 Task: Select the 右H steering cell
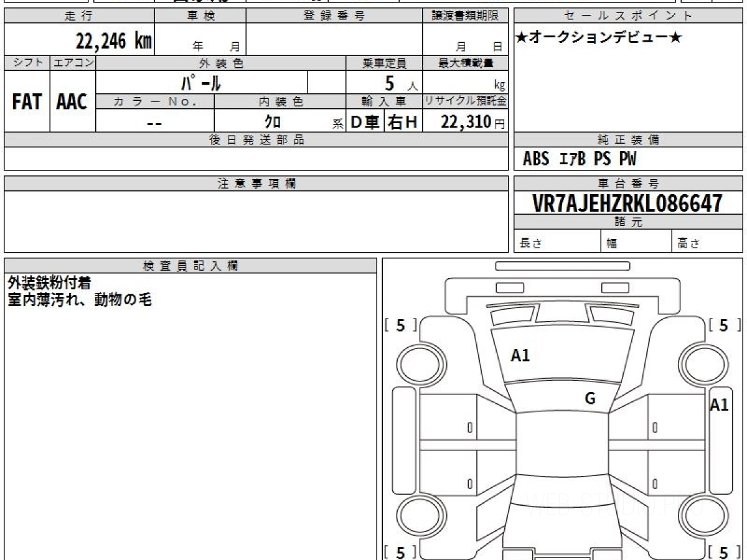(x=403, y=123)
